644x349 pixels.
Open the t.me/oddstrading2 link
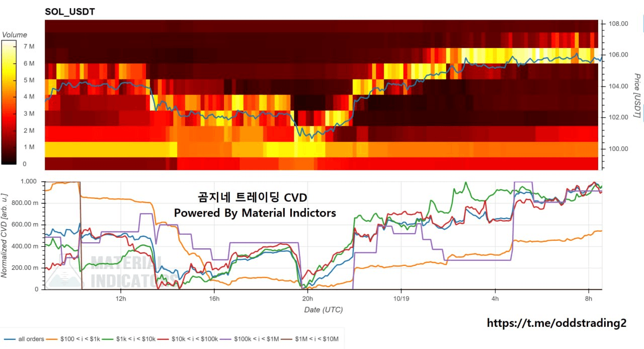point(557,323)
